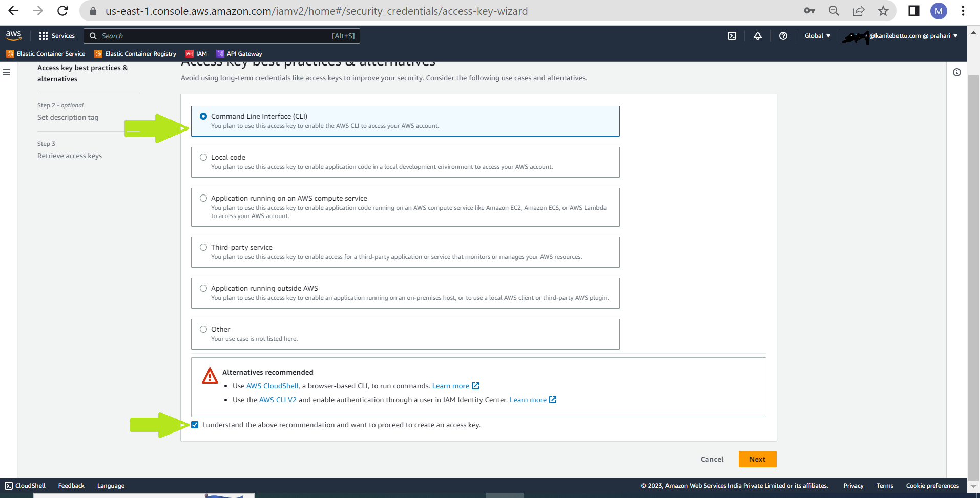Share this page icon
Viewport: 980px width, 498px height.
pos(859,11)
